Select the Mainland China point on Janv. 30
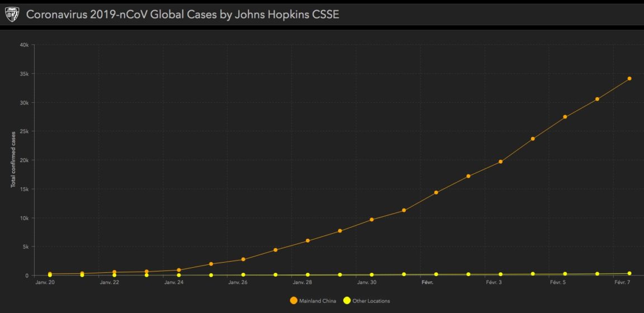 pyautogui.click(x=372, y=220)
